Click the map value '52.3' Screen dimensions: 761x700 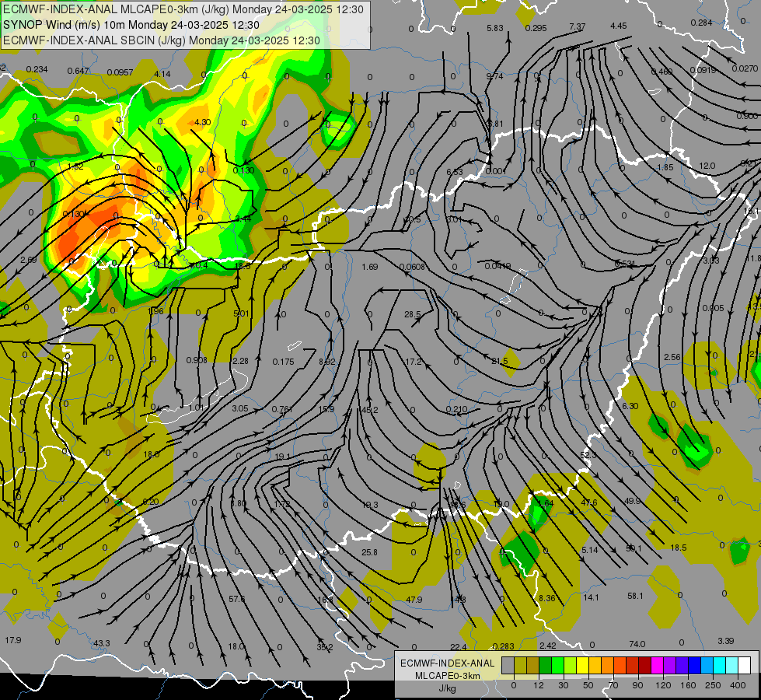pyautogui.click(x=588, y=455)
